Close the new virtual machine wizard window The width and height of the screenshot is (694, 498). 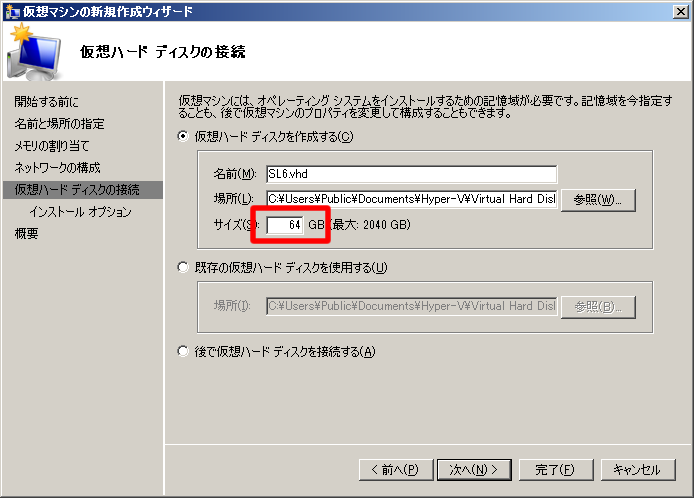[679, 11]
